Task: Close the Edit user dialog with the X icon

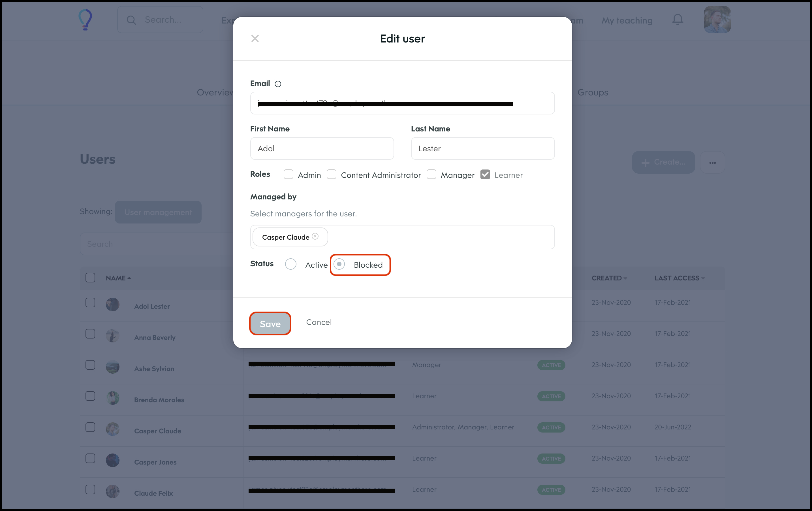Action: pyautogui.click(x=255, y=39)
